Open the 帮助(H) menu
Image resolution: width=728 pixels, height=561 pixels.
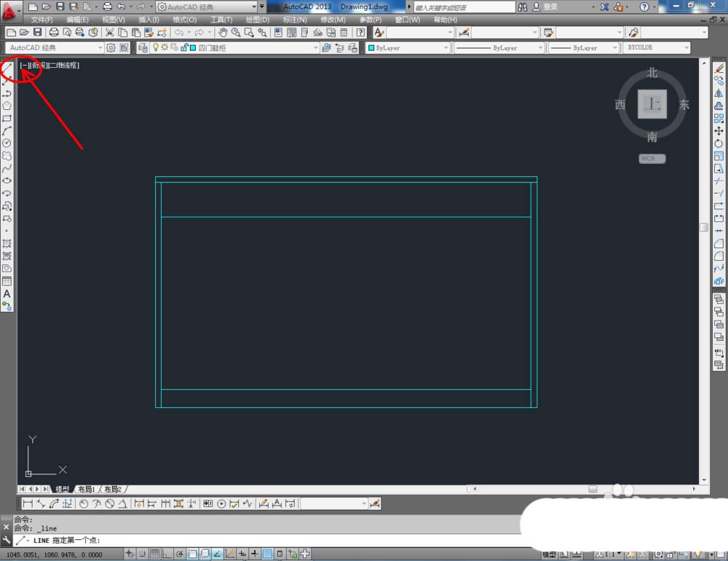(446, 20)
